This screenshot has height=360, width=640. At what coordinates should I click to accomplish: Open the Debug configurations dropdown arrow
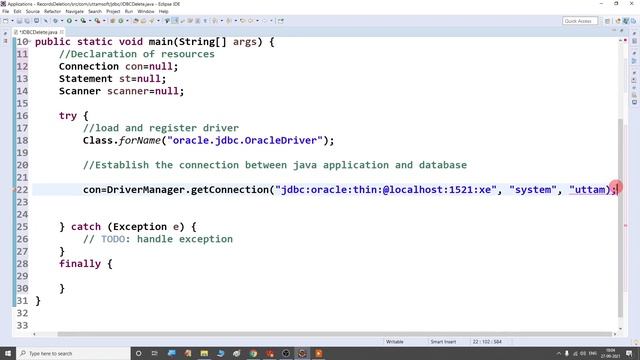62,21
